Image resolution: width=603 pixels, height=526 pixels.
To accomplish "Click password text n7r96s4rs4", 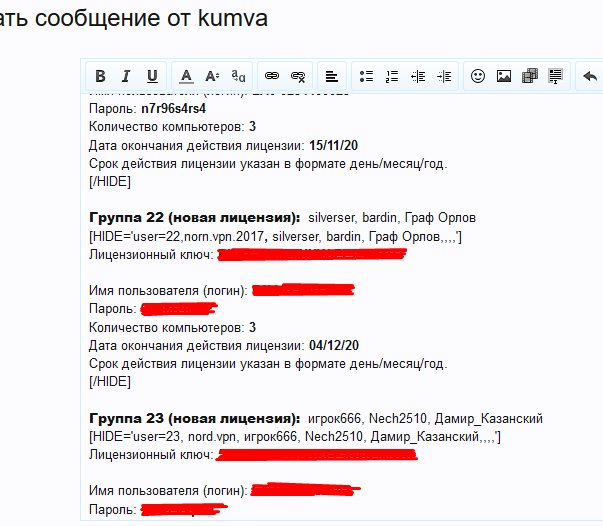I will tap(173, 109).
